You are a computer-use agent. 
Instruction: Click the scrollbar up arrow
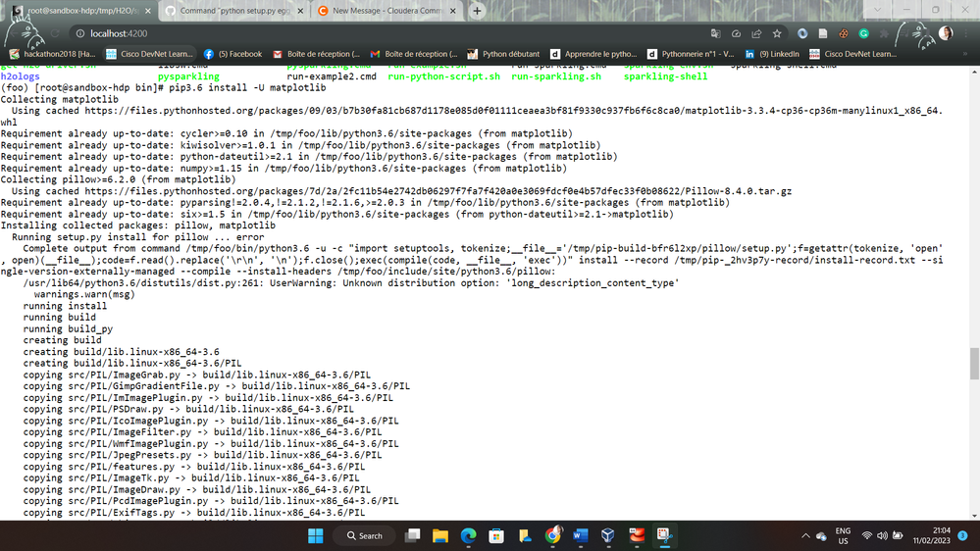tap(974, 72)
